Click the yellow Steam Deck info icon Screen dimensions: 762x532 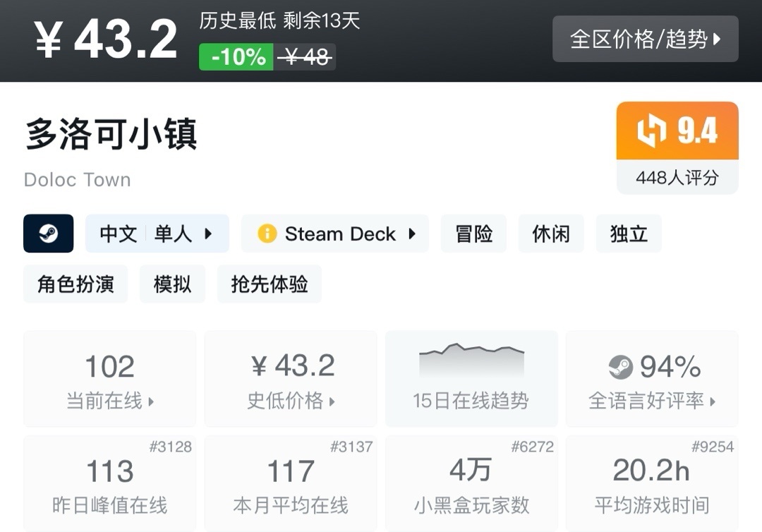[267, 234]
